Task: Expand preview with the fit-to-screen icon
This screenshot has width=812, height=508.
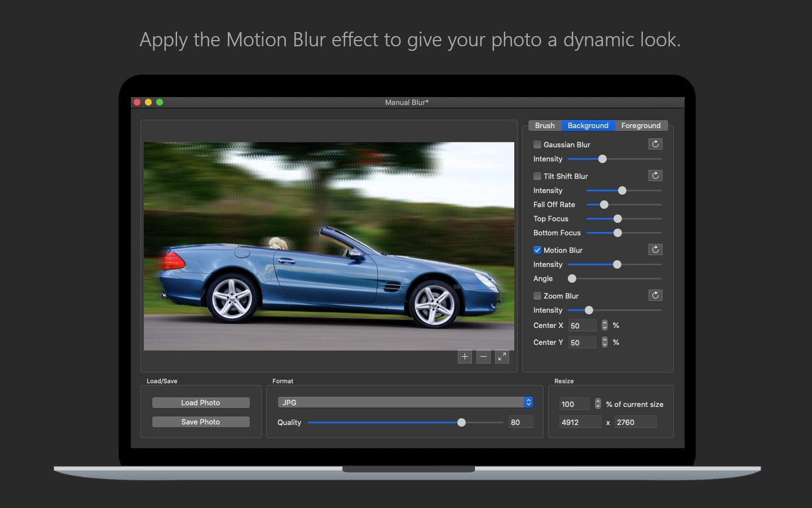Action: point(502,357)
